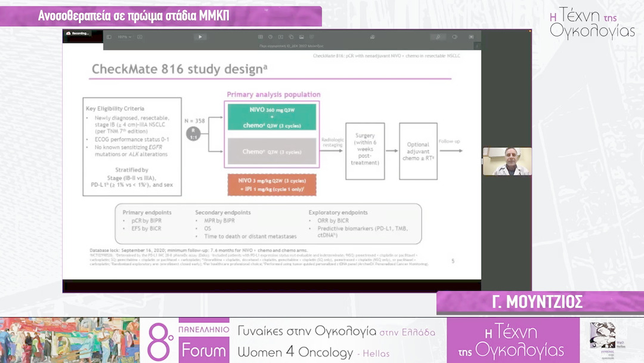
Task: Insert a table using the Table icon
Action: [261, 37]
